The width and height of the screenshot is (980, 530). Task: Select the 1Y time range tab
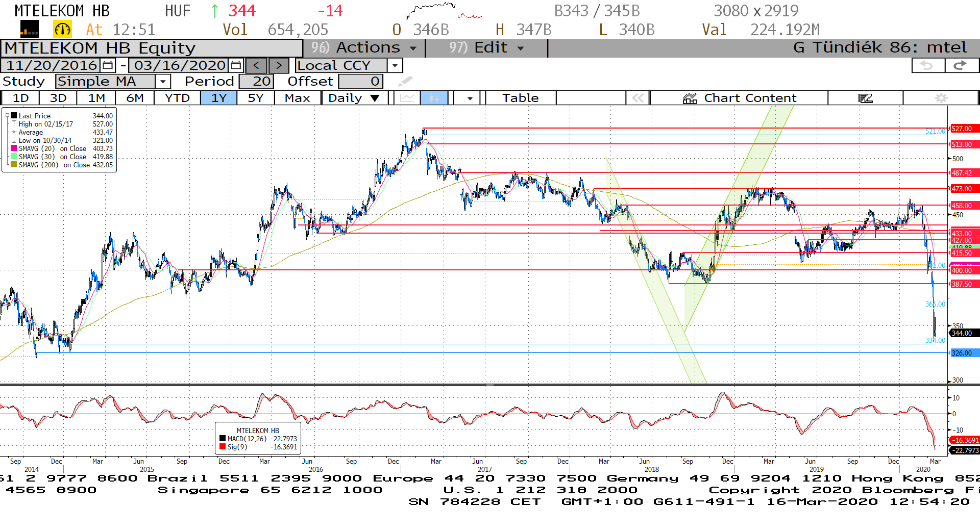[219, 98]
